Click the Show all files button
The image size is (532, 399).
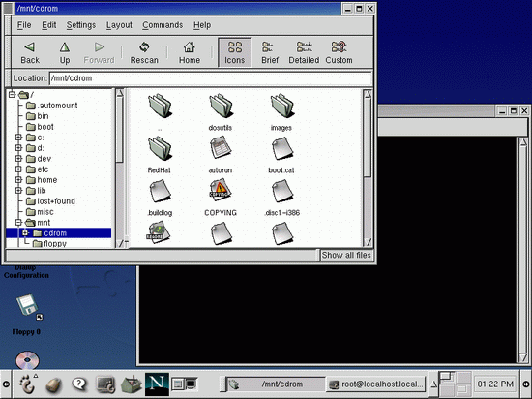[x=346, y=255]
